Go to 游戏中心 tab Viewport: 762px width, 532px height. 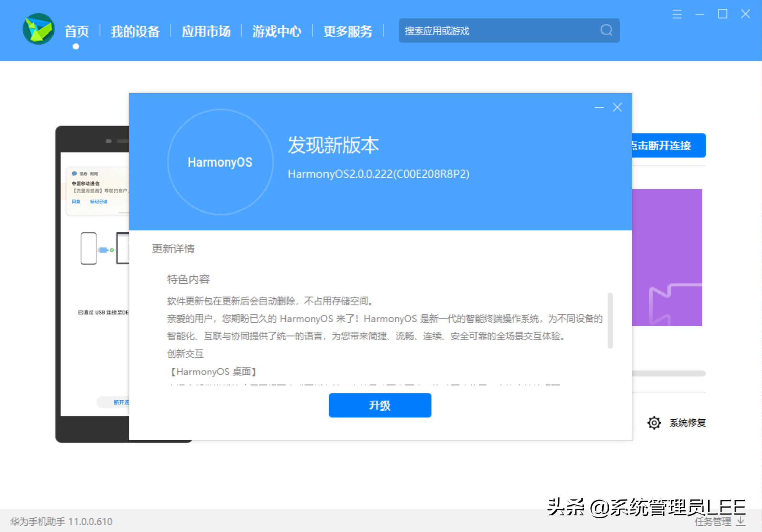pos(277,31)
